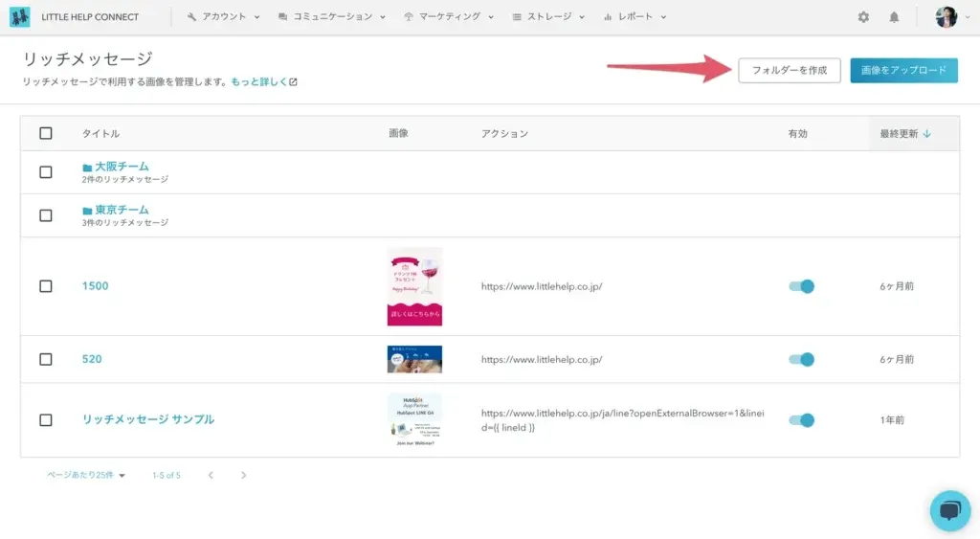Click the フォルダーを作成 button
The image size is (980, 539).
point(790,71)
